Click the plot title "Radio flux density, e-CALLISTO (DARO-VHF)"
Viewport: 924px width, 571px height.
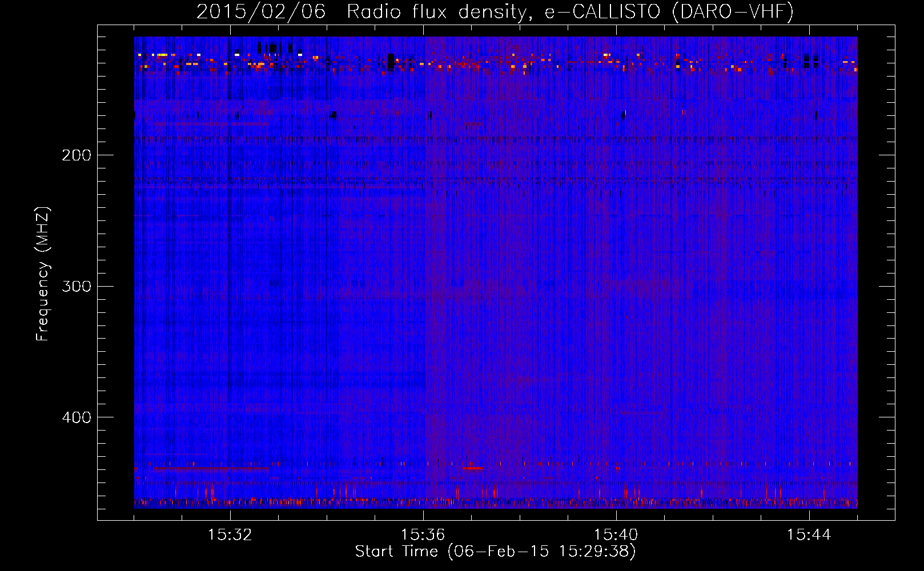(x=570, y=12)
